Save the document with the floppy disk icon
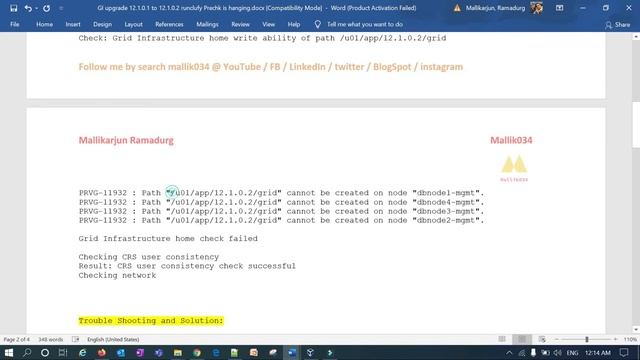Image resolution: width=640 pixels, height=360 pixels. point(13,8)
